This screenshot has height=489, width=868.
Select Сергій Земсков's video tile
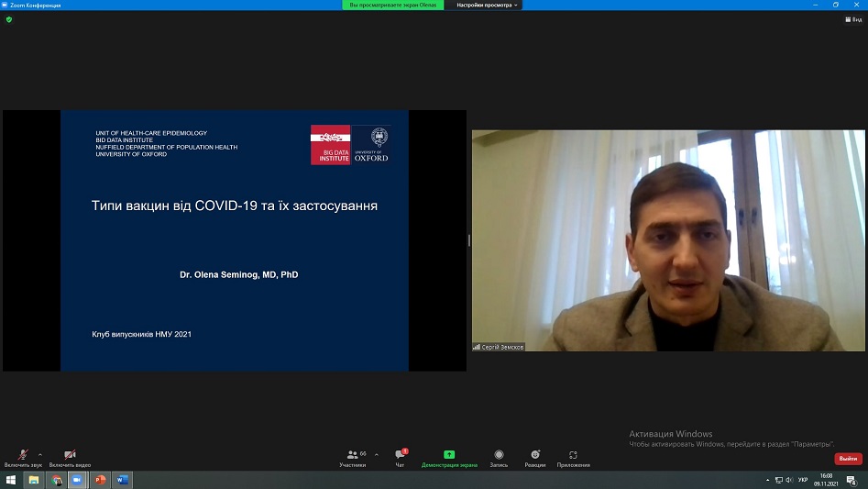coord(668,240)
